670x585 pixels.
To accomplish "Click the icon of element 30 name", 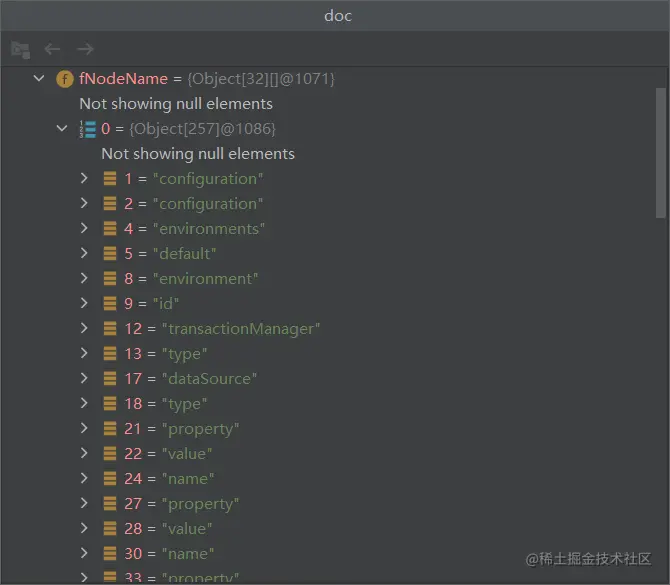I will pyautogui.click(x=110, y=554).
